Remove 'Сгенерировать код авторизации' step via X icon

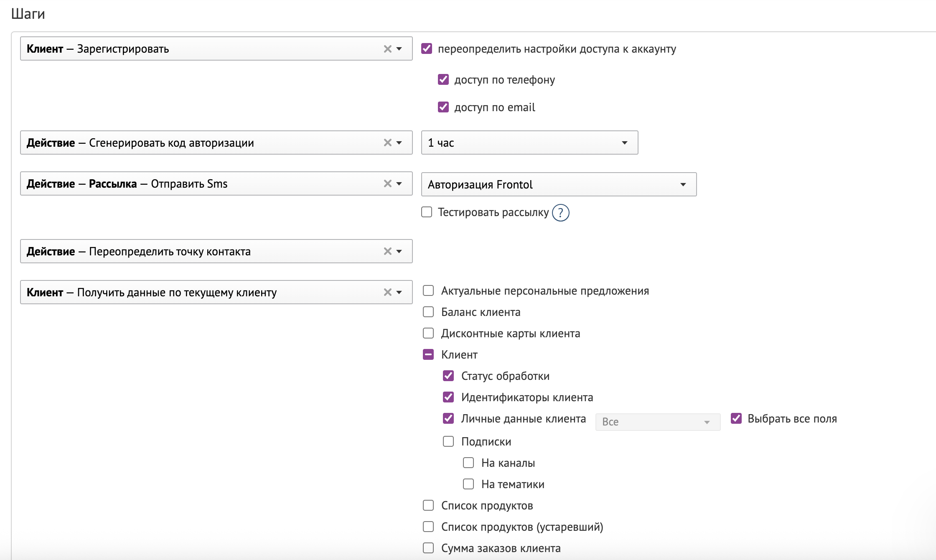(x=387, y=143)
